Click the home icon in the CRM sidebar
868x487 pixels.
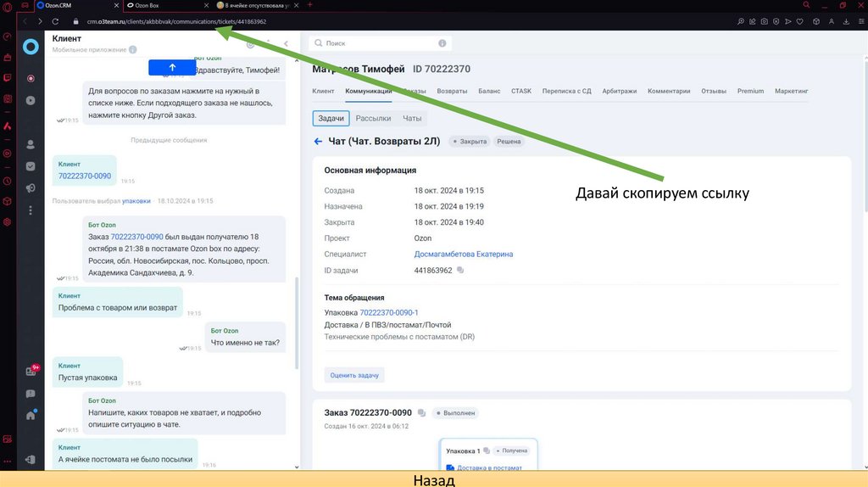31,416
